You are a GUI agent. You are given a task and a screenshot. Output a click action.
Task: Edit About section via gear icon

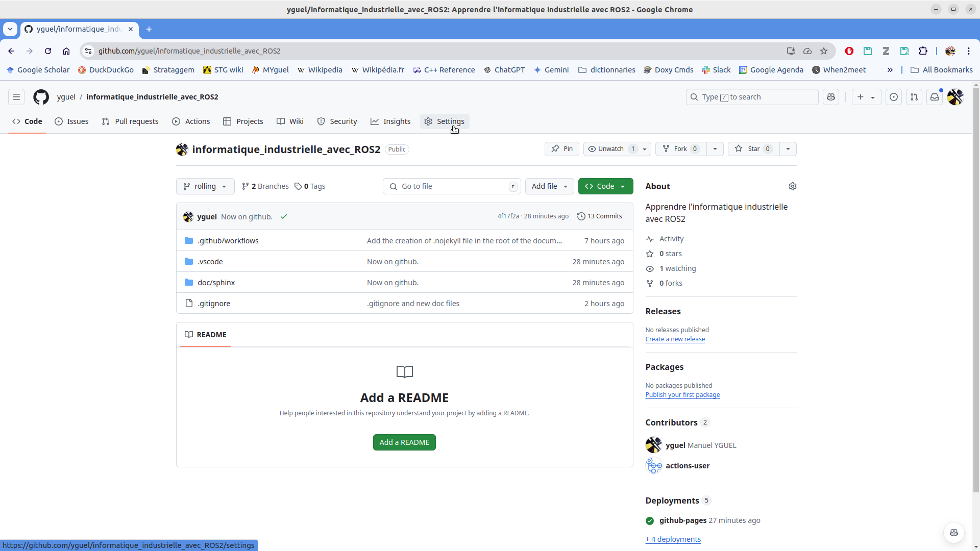click(792, 186)
